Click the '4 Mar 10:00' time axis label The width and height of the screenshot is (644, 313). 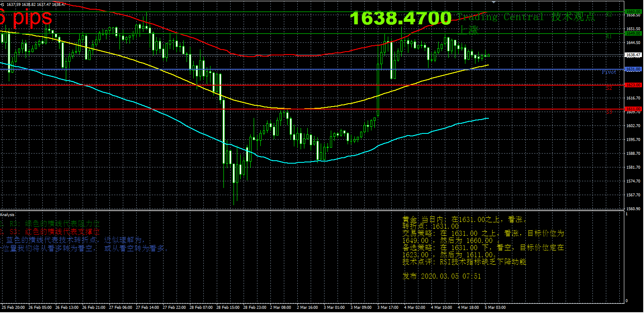[x=441, y=307]
